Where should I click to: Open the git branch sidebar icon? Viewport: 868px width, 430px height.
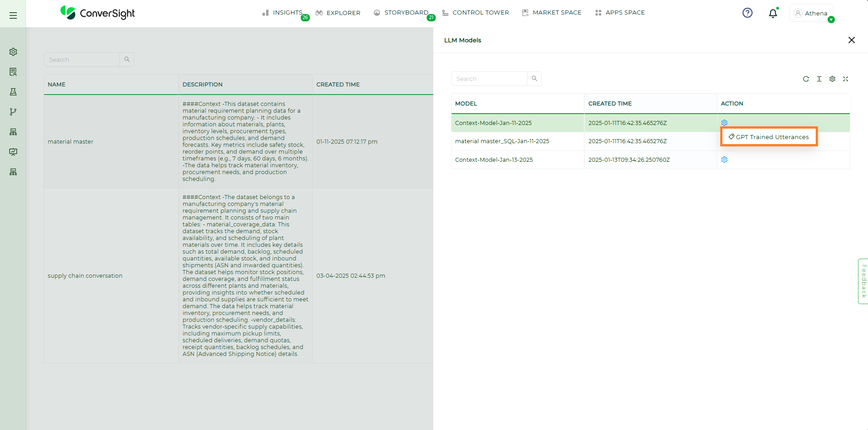13,112
